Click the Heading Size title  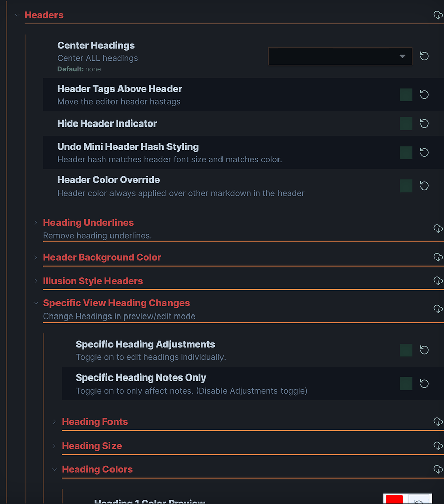(x=92, y=446)
